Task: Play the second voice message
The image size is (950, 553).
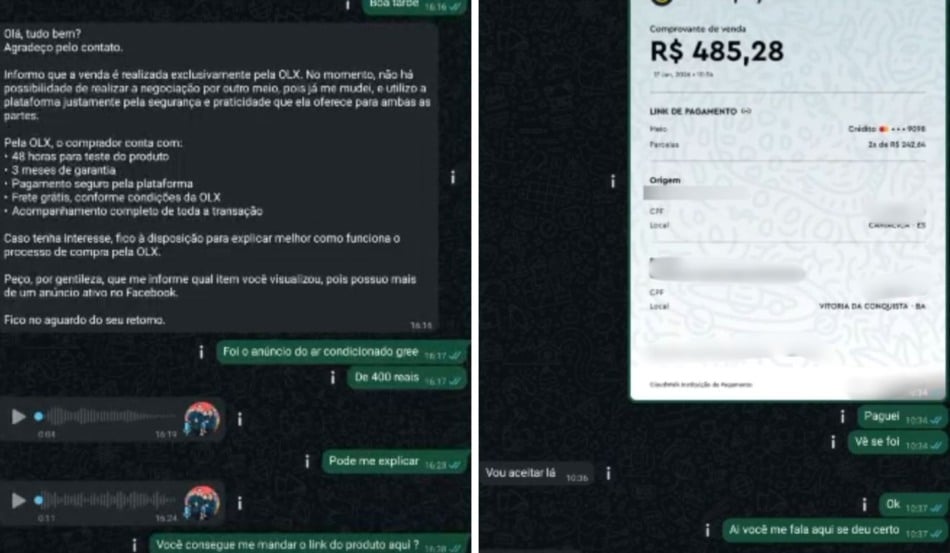Action: tap(19, 500)
